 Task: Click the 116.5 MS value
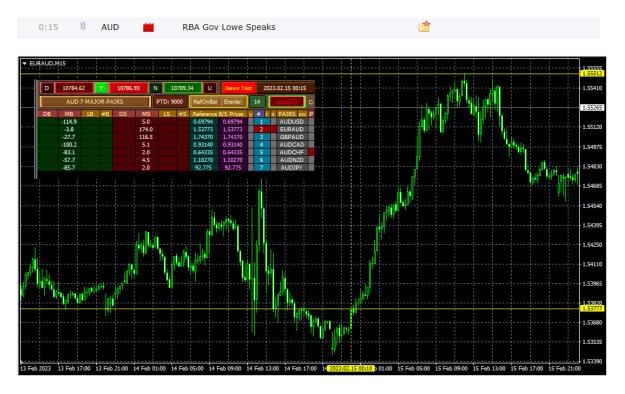click(x=146, y=137)
